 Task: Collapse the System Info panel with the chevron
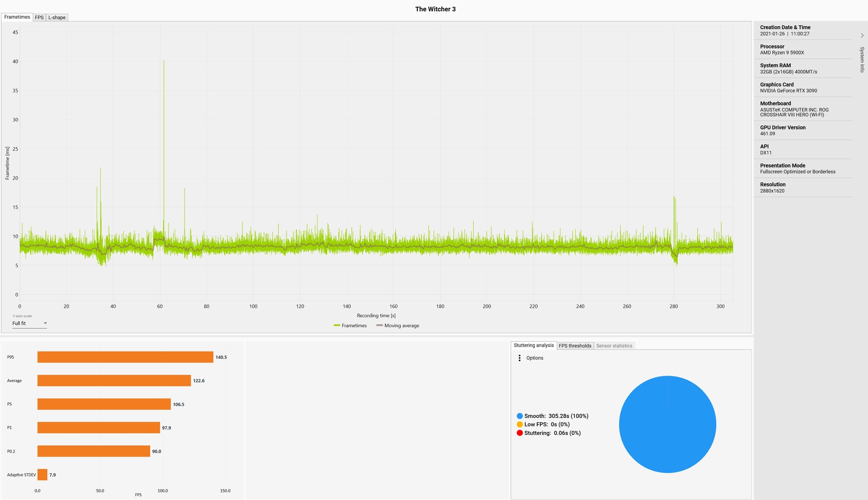[862, 35]
